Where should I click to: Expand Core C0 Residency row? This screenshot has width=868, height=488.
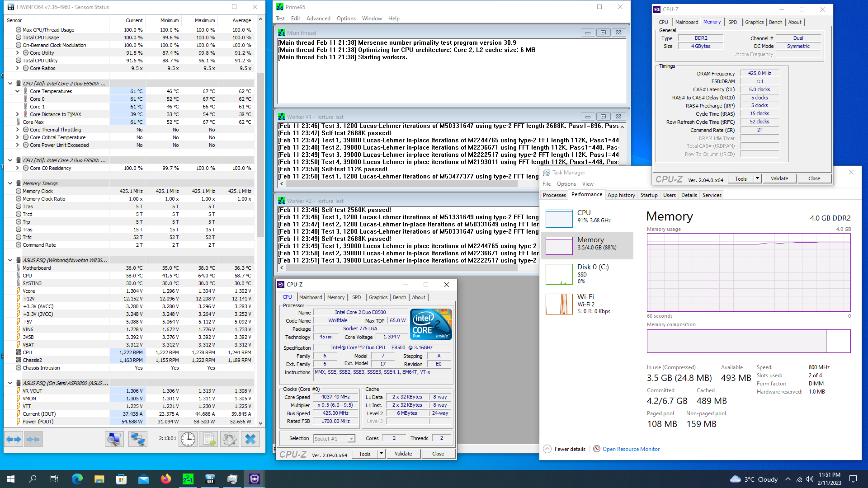point(17,168)
